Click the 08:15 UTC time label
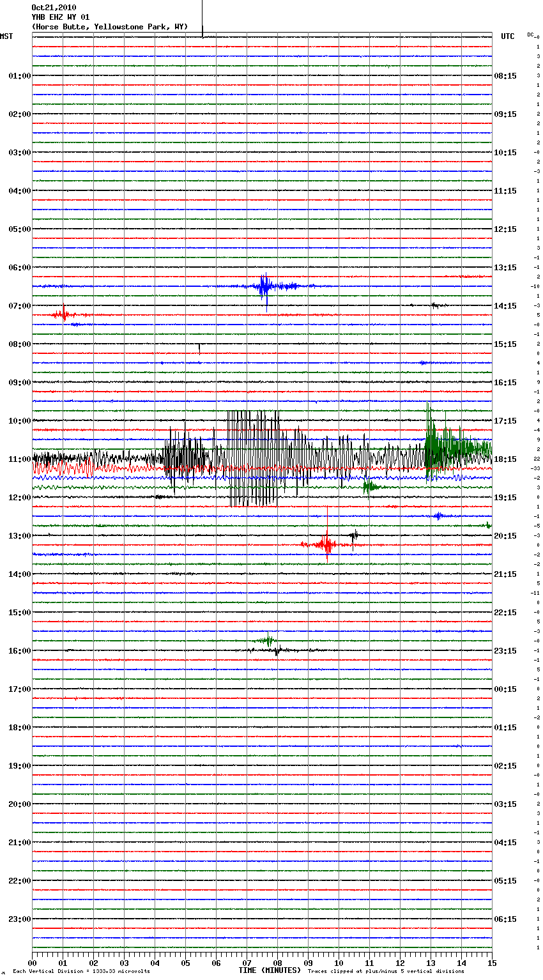The height and width of the screenshot is (980, 543). tap(505, 76)
